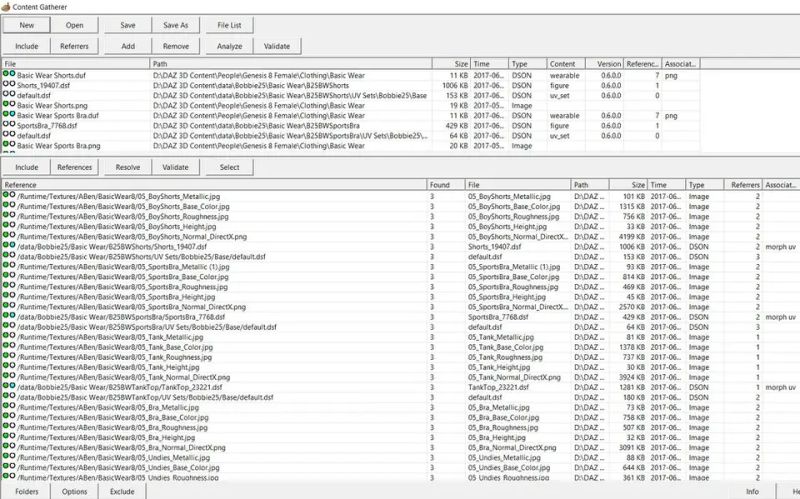Click status icon of 05_Tank_Metallic.jpg reference
This screenshot has width=800, height=499.
9,336
